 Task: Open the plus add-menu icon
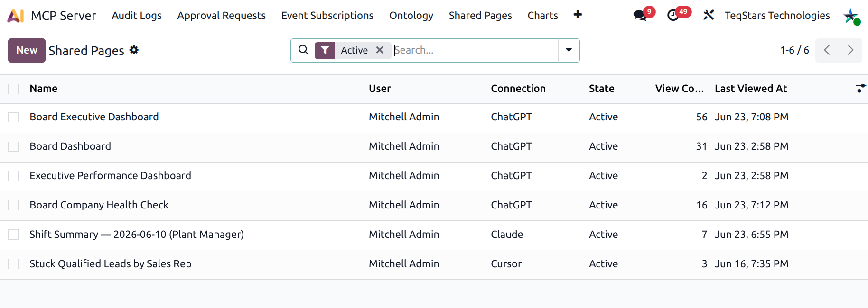tap(578, 15)
